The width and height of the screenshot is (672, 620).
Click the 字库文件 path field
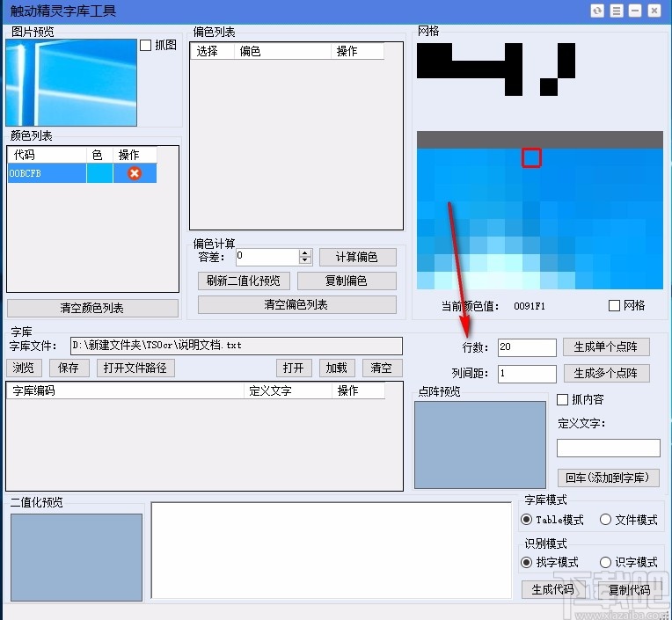point(237,346)
